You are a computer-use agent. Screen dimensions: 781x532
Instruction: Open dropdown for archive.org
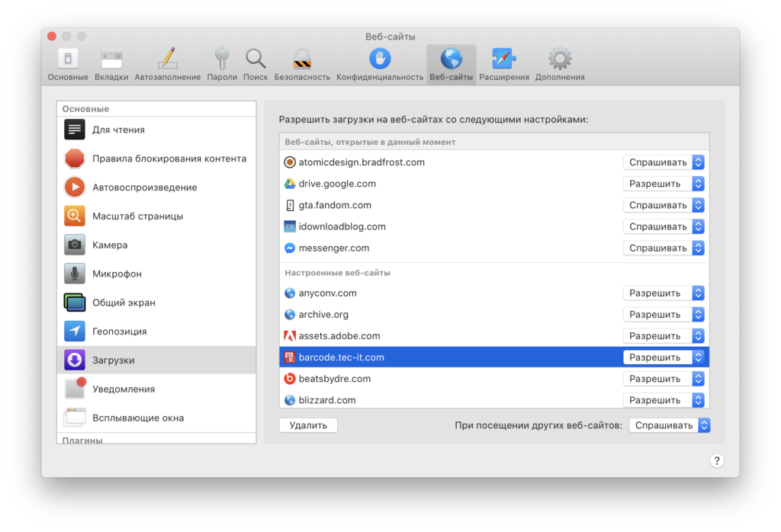point(664,315)
